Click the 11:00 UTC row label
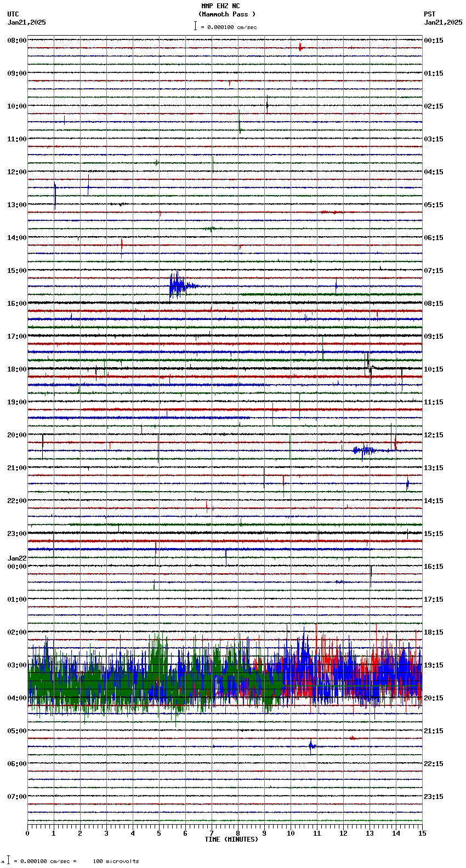The width and height of the screenshot is (466, 868). point(17,139)
